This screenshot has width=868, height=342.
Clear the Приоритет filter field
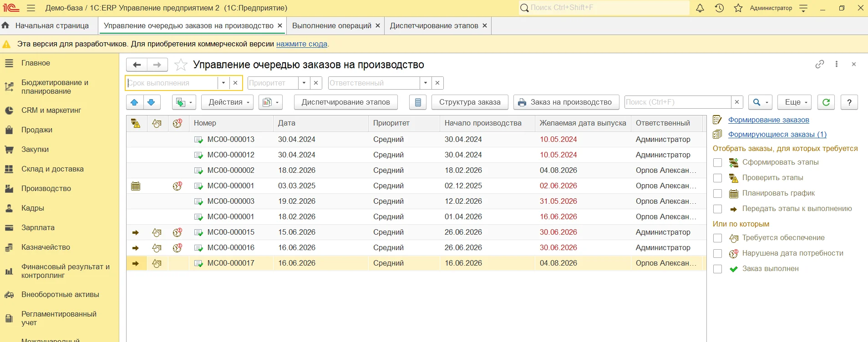tap(316, 83)
